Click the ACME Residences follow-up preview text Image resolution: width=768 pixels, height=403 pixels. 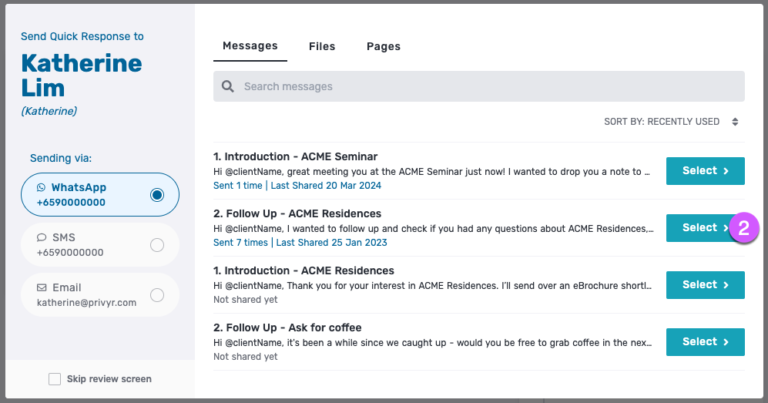433,229
